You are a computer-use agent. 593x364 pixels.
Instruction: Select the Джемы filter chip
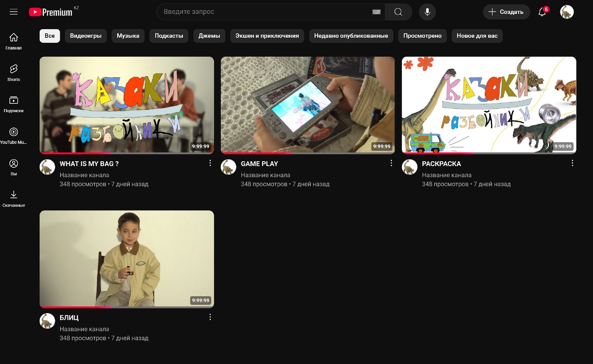[209, 36]
